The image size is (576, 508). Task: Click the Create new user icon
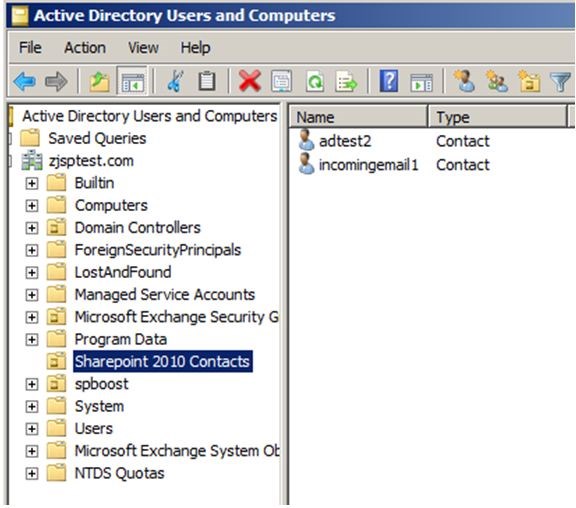465,81
